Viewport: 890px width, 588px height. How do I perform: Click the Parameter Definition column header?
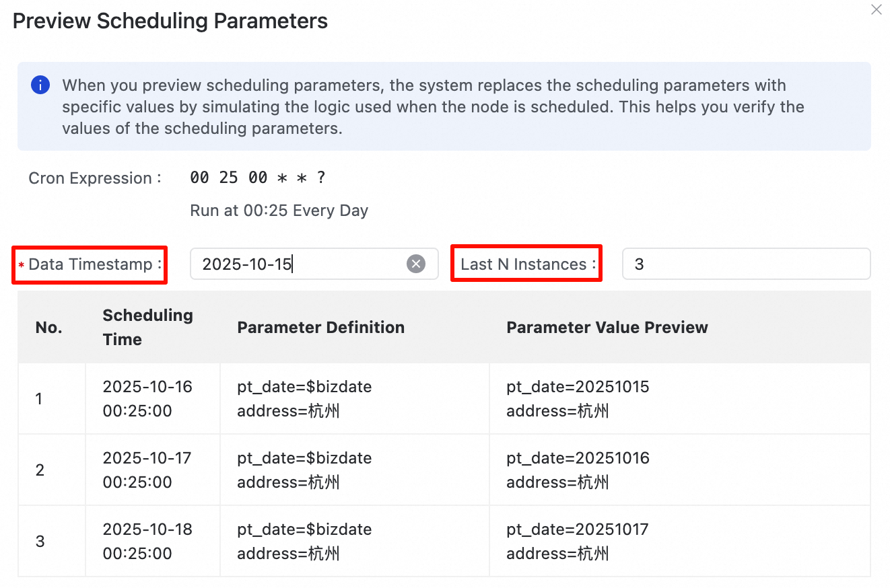pyautogui.click(x=320, y=328)
